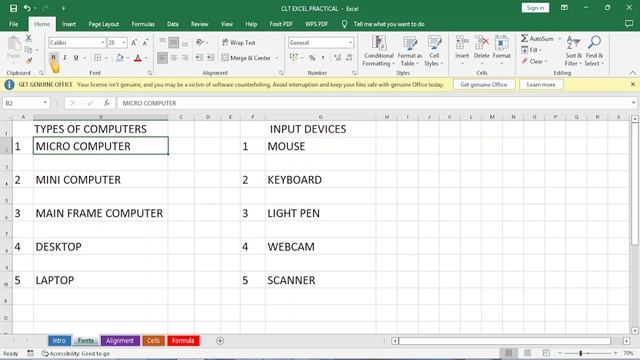The width and height of the screenshot is (640, 360).
Task: Click the Format Painter brush
Action: 29,61
